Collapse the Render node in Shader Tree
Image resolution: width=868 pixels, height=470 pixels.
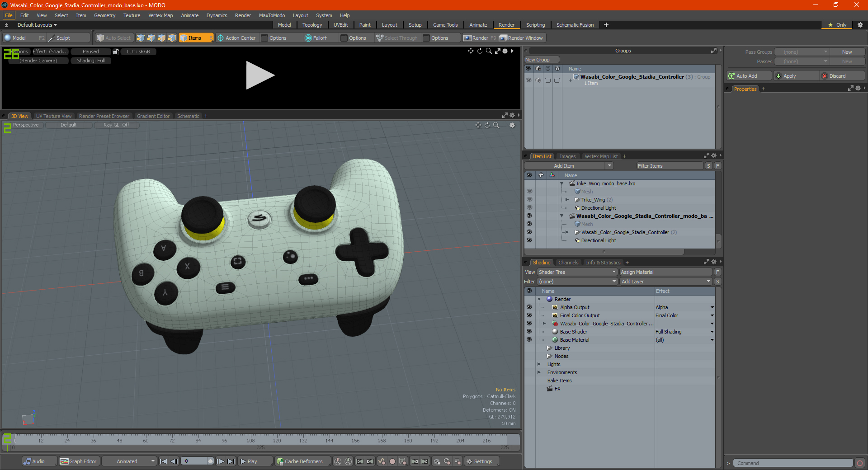pos(539,299)
